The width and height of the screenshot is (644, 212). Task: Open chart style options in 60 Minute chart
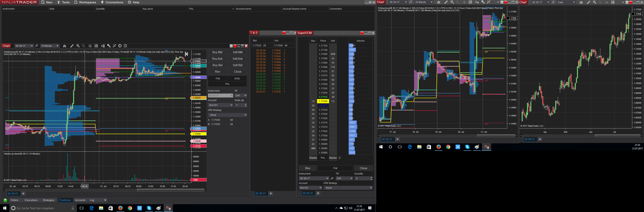[x=438, y=2]
